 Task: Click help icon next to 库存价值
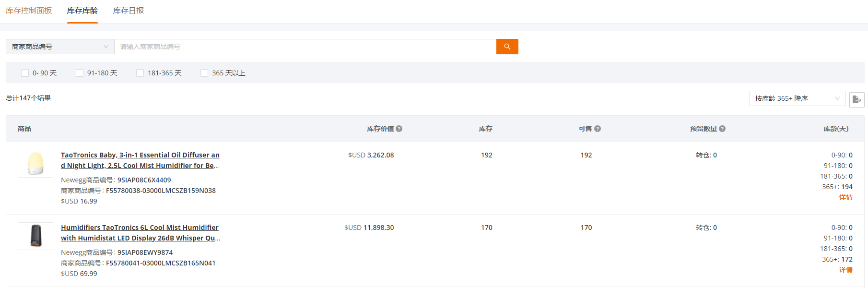point(399,129)
